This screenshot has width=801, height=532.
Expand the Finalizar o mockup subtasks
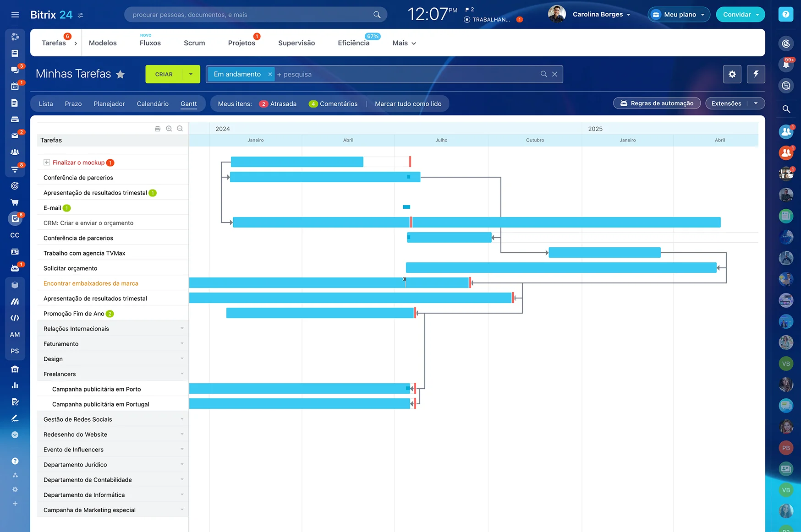(x=46, y=162)
